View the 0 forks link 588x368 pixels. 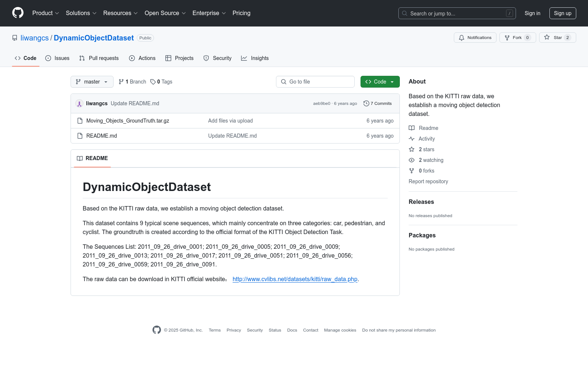coord(422,171)
